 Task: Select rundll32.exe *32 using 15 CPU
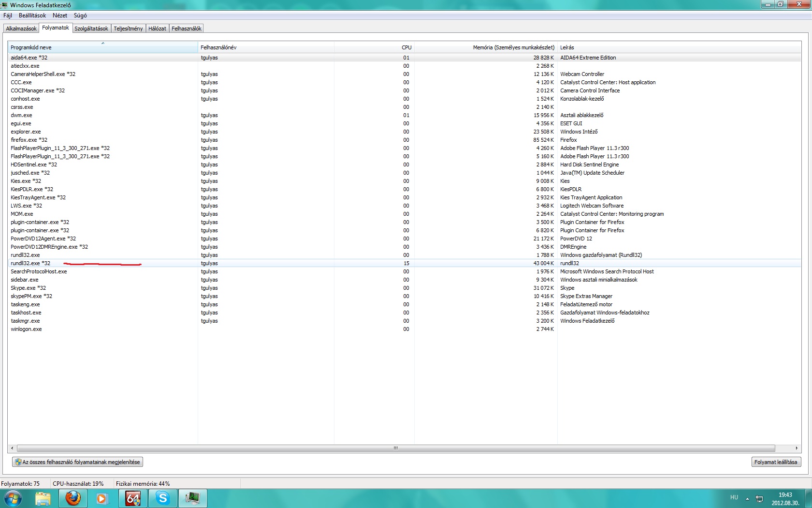tap(404, 263)
